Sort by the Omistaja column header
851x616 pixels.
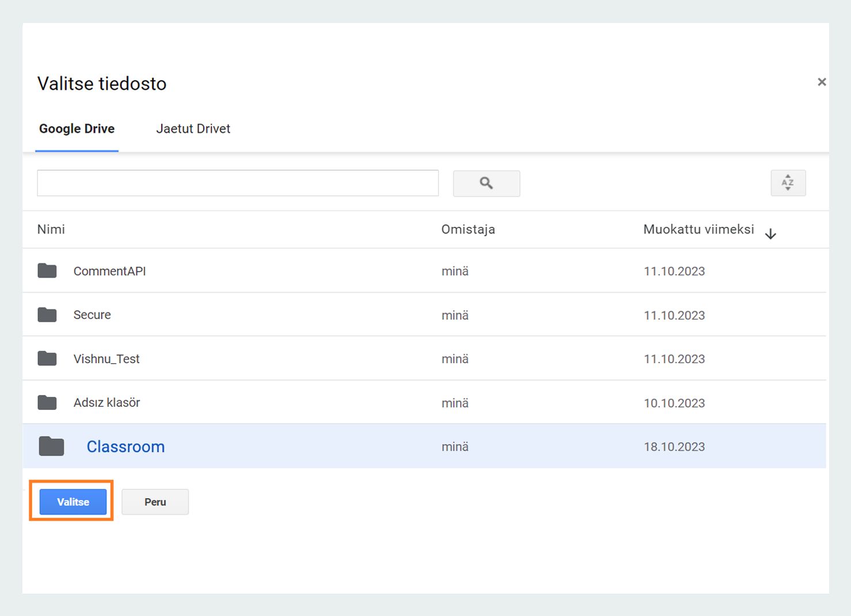tap(468, 229)
